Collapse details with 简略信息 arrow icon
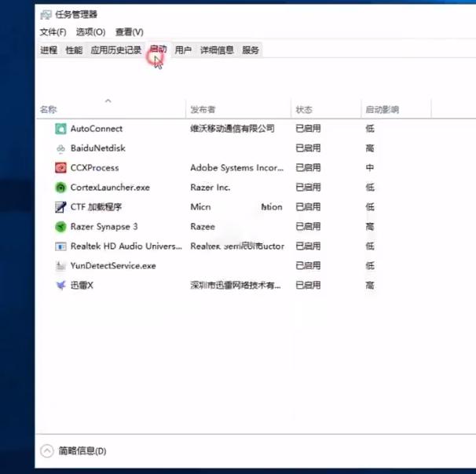 47,450
